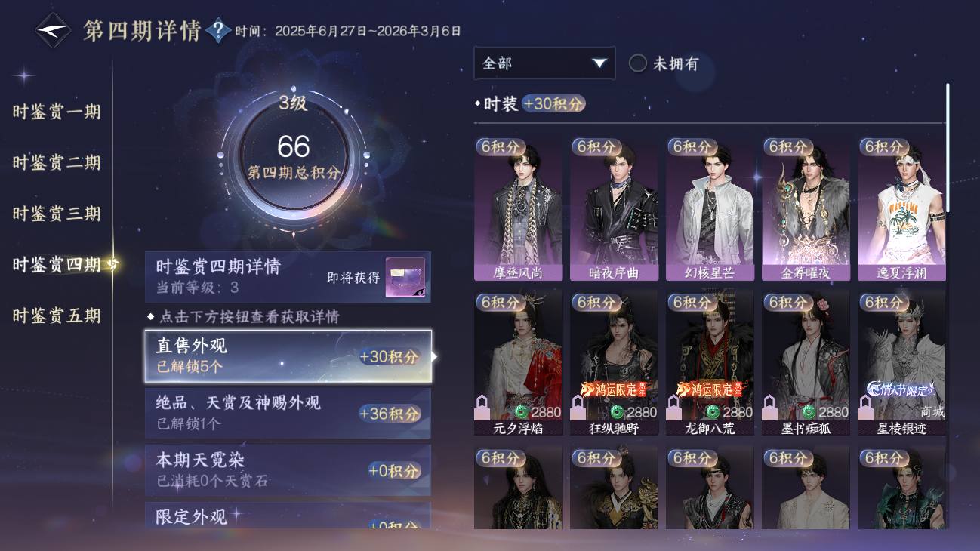Click the 情人节限定 badge on 星棱银迹
This screenshot has width=980, height=551.
901,389
